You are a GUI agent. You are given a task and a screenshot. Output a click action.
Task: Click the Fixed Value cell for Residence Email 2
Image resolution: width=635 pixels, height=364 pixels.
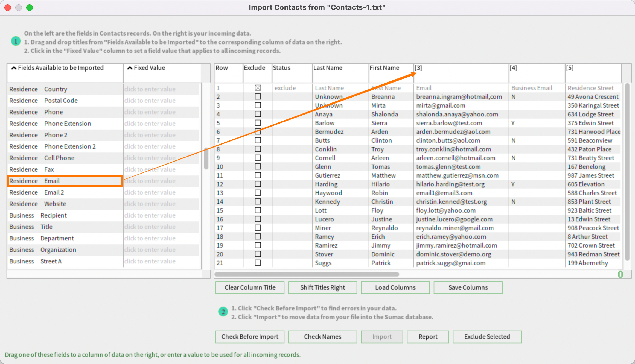click(x=161, y=192)
